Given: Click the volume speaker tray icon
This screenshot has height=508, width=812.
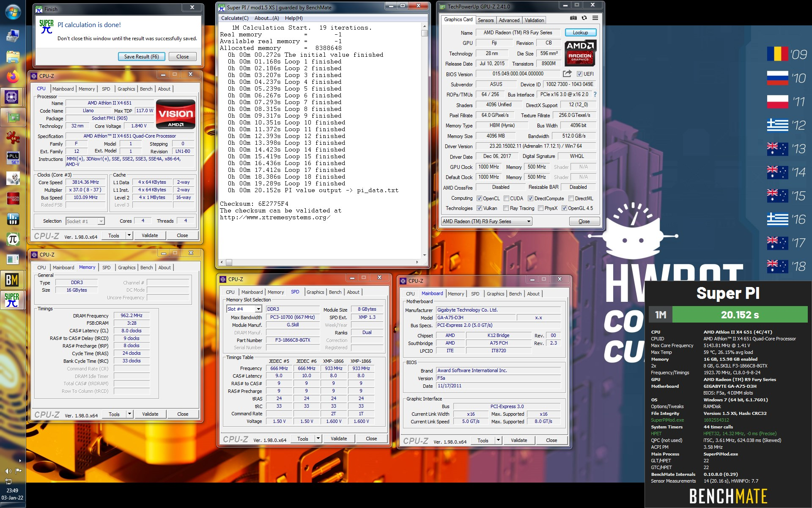Looking at the screenshot, I should point(8,471).
